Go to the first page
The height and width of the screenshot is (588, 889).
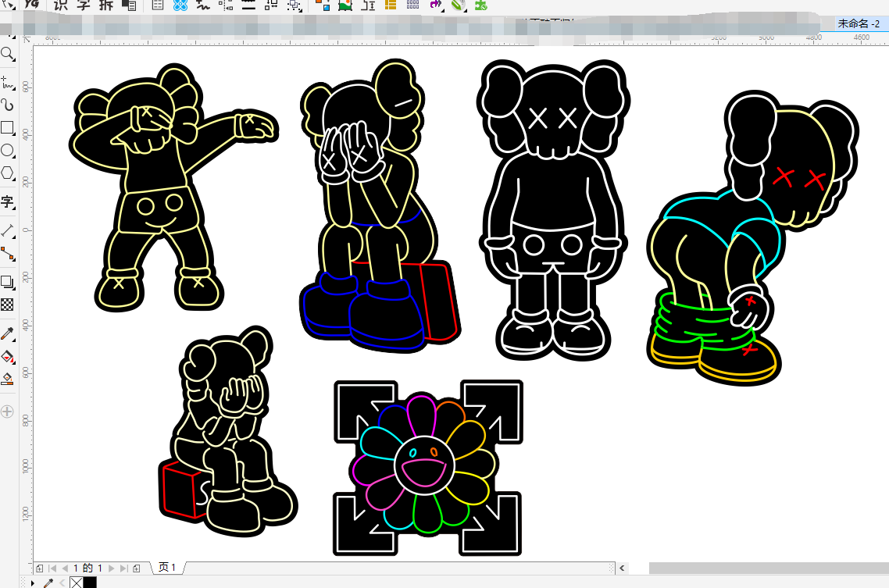[x=52, y=568]
